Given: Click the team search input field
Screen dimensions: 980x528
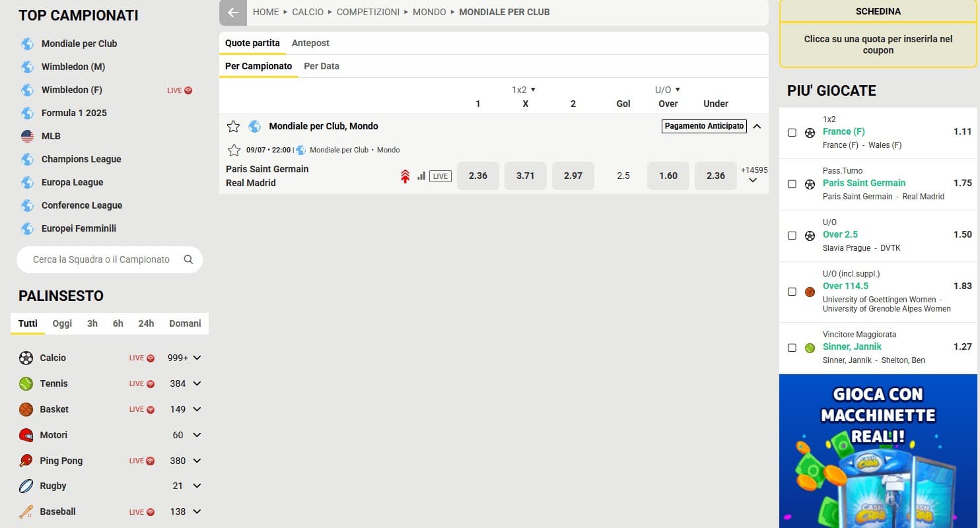Looking at the screenshot, I should click(109, 259).
